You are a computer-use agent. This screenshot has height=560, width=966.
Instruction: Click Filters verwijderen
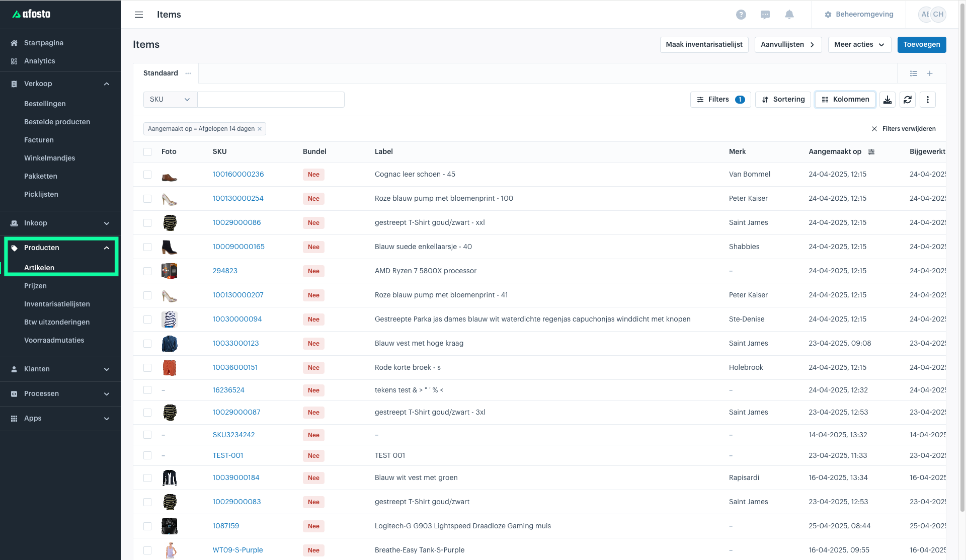[903, 129]
